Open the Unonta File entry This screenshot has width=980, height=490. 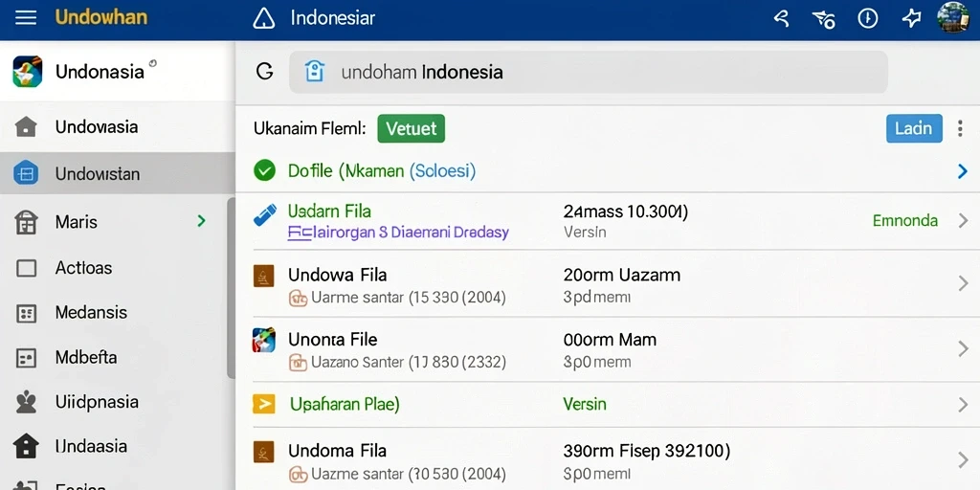pyautogui.click(x=332, y=340)
